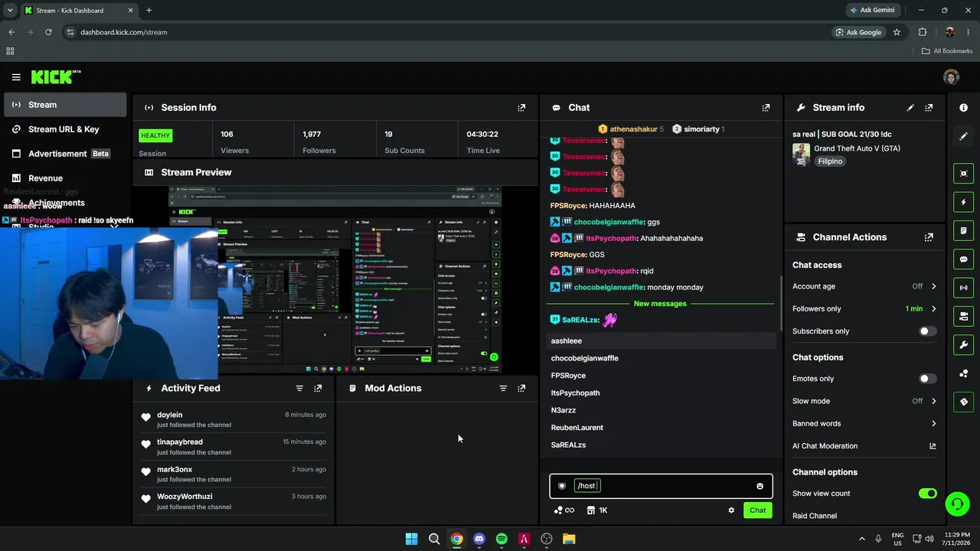Open Stream page in sidebar
This screenshot has width=980, height=551.
point(65,105)
